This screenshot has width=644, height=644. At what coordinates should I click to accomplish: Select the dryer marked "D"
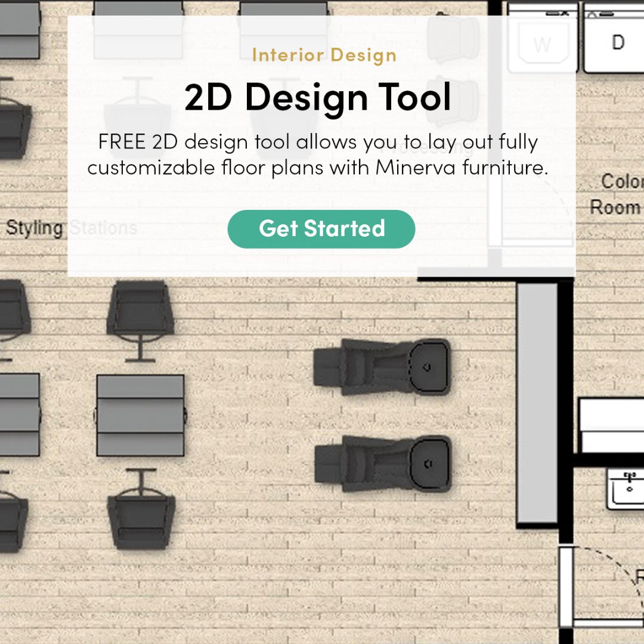pos(614,38)
